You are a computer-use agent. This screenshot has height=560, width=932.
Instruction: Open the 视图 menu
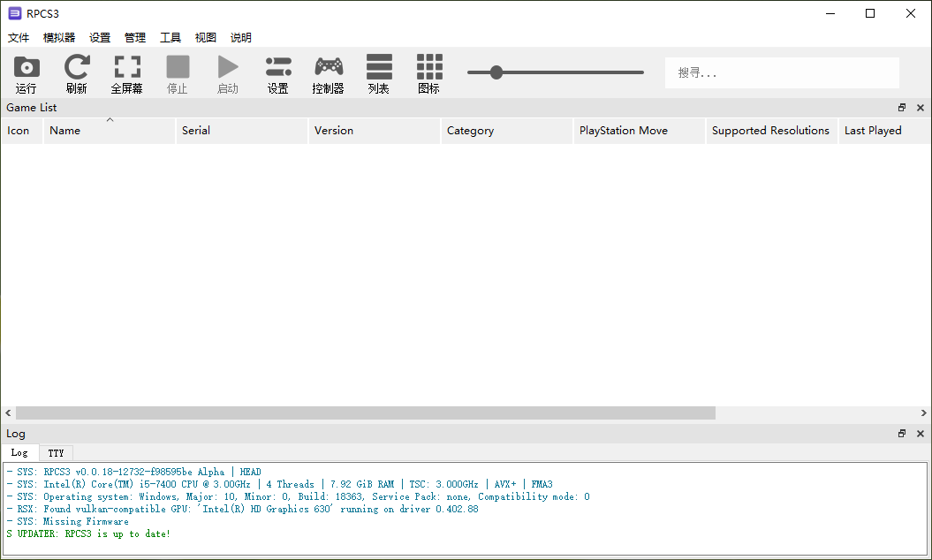tap(206, 37)
